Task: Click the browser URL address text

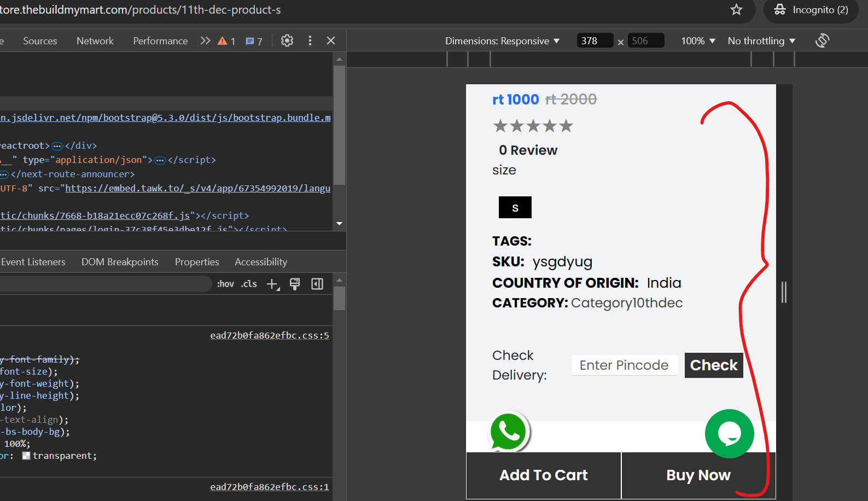Action: point(141,10)
